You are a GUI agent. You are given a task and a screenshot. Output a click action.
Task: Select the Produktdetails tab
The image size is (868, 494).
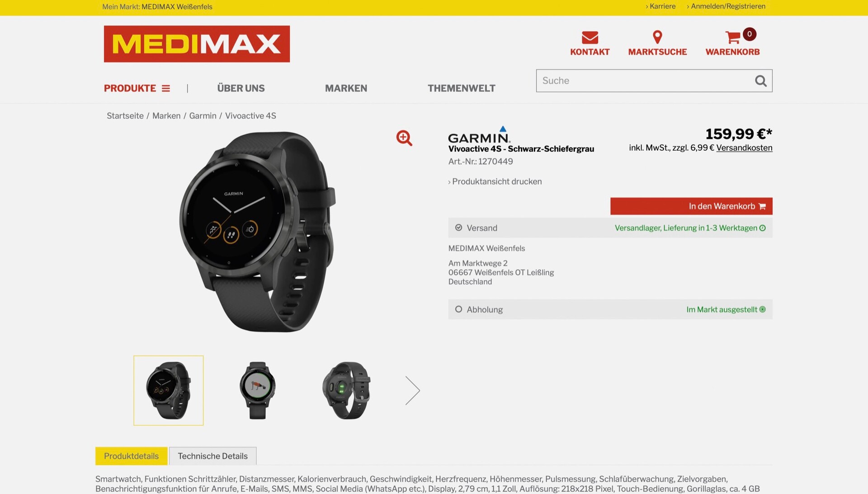coord(131,456)
